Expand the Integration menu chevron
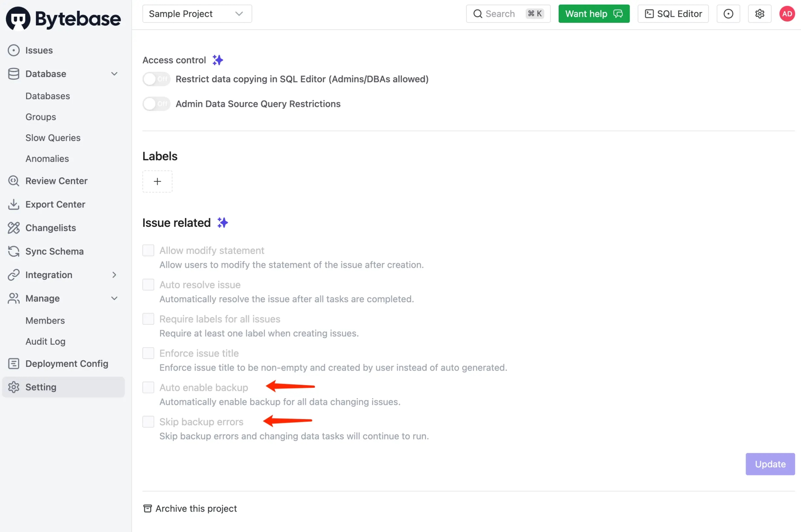Image resolution: width=801 pixels, height=532 pixels. pyautogui.click(x=114, y=275)
